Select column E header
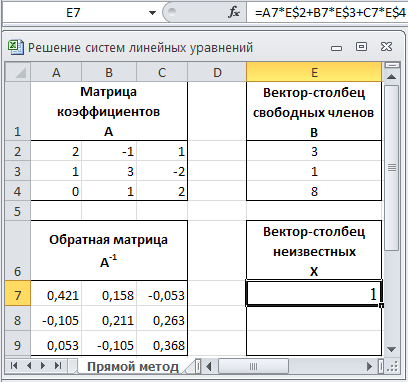This screenshot has width=408, height=382. [x=314, y=72]
